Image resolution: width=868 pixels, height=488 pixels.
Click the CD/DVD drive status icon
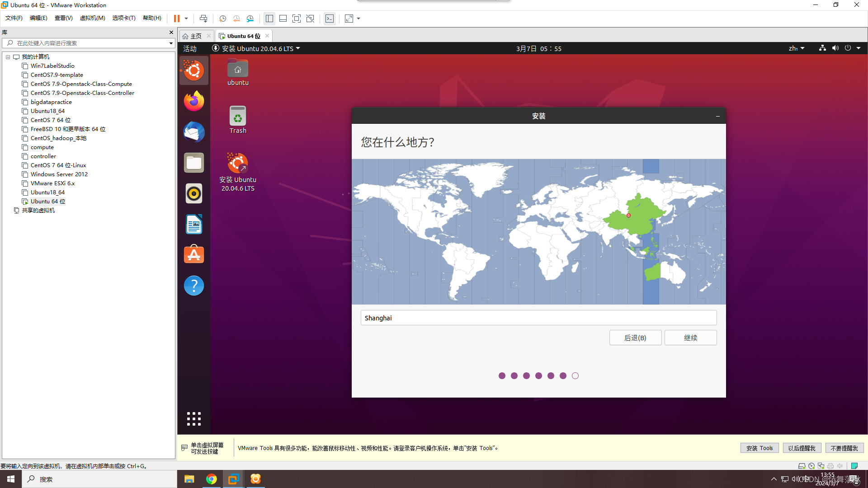pyautogui.click(x=811, y=466)
